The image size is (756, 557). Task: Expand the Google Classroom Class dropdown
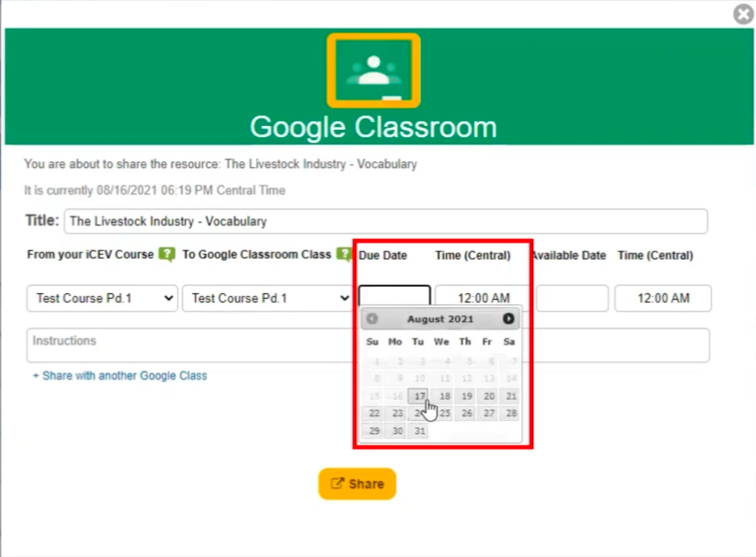(267, 298)
